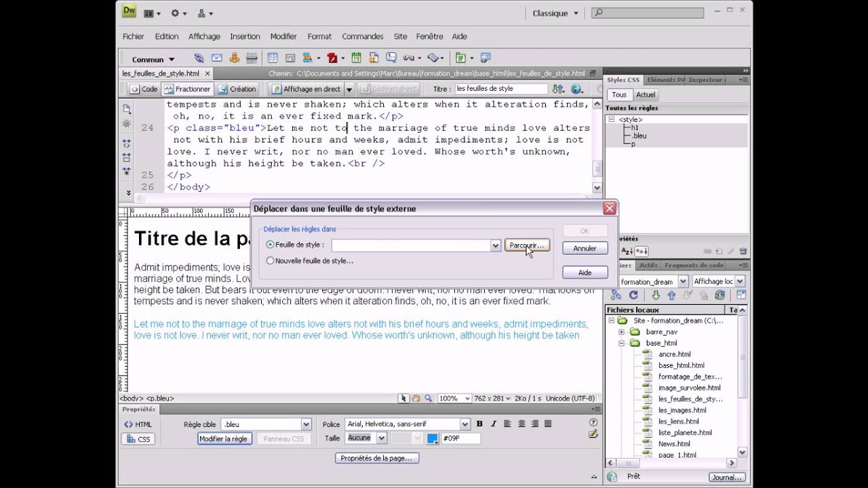Screen dimensions: 868x488
Task: Toggle the CSS properties mode
Action: 138,439
